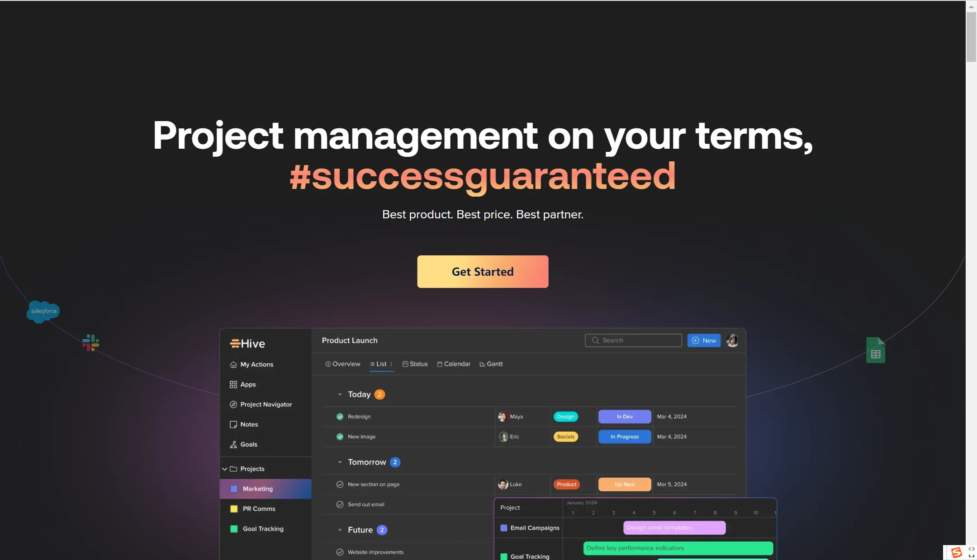Open My Actions in sidebar
The width and height of the screenshot is (977, 560).
click(x=257, y=364)
